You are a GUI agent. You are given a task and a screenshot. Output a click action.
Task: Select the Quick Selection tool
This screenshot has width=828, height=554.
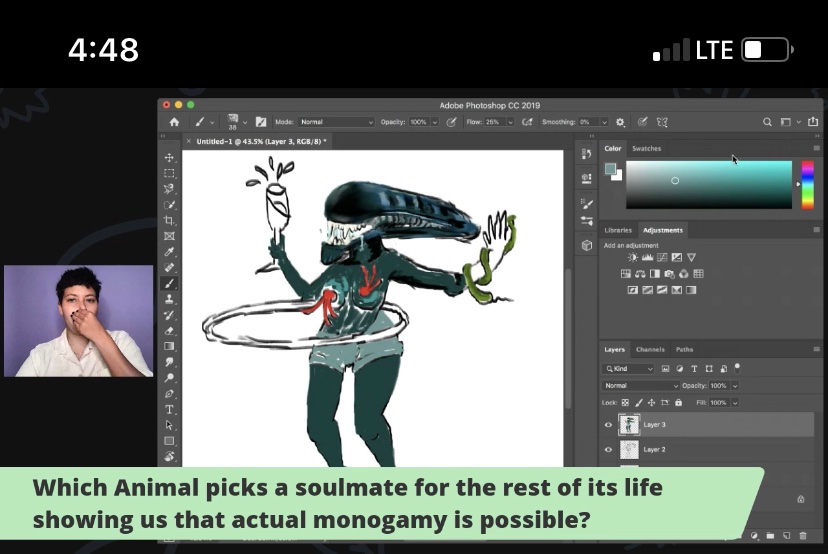pos(169,204)
